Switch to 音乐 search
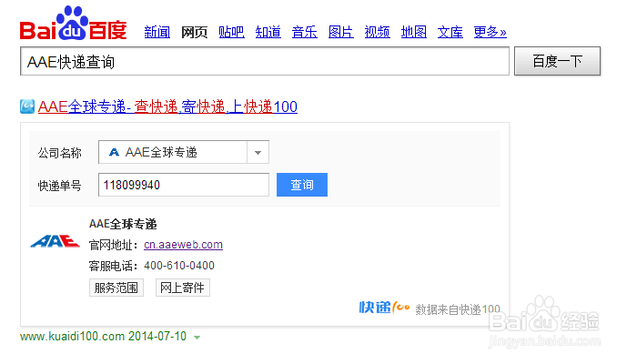The image size is (637, 364). coord(305,32)
